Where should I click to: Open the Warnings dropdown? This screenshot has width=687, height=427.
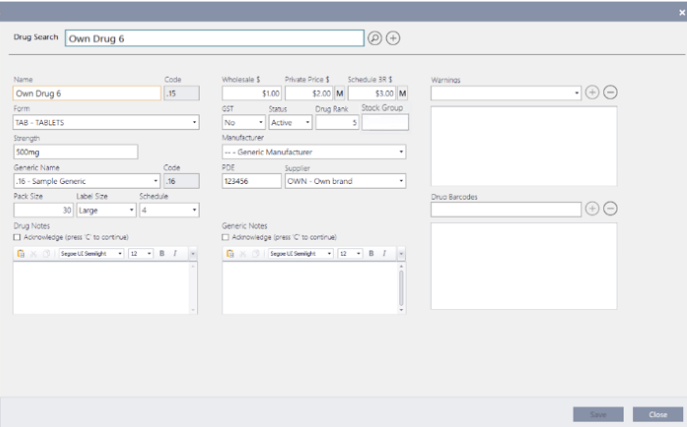click(506, 93)
